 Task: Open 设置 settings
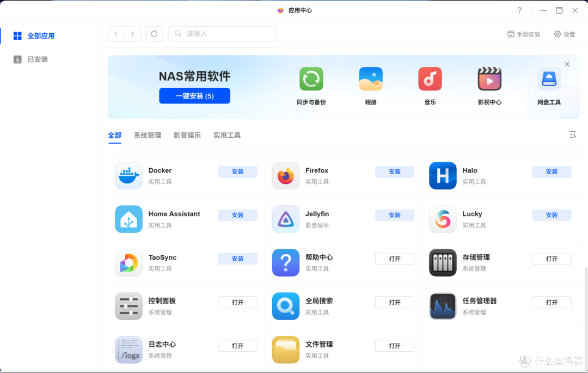point(565,34)
